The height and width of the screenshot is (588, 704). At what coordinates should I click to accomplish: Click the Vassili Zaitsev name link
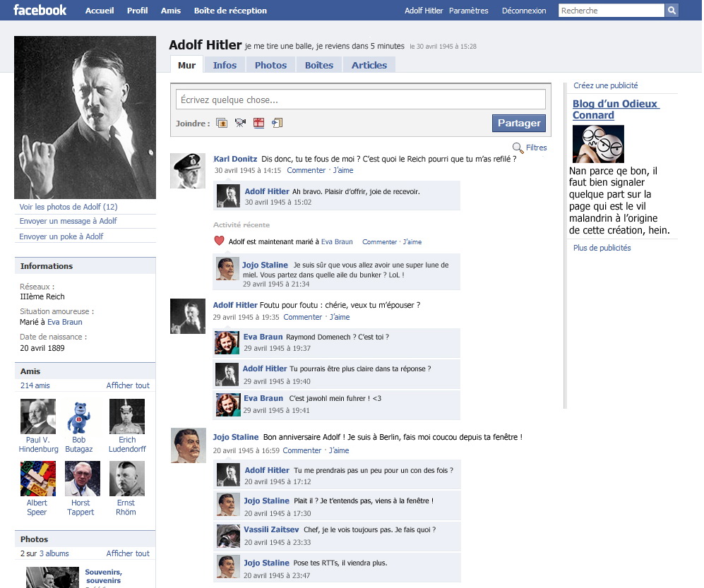point(271,529)
